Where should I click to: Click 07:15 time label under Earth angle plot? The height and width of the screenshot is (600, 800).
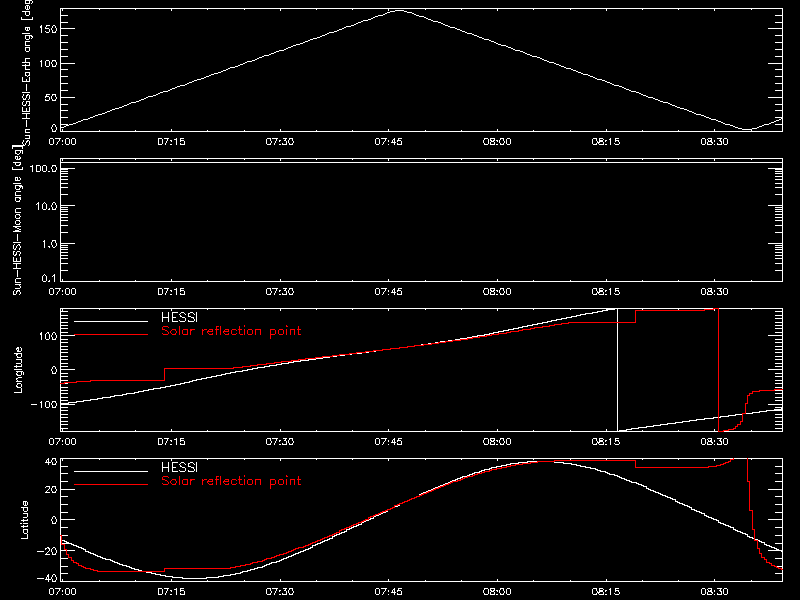pyautogui.click(x=171, y=141)
